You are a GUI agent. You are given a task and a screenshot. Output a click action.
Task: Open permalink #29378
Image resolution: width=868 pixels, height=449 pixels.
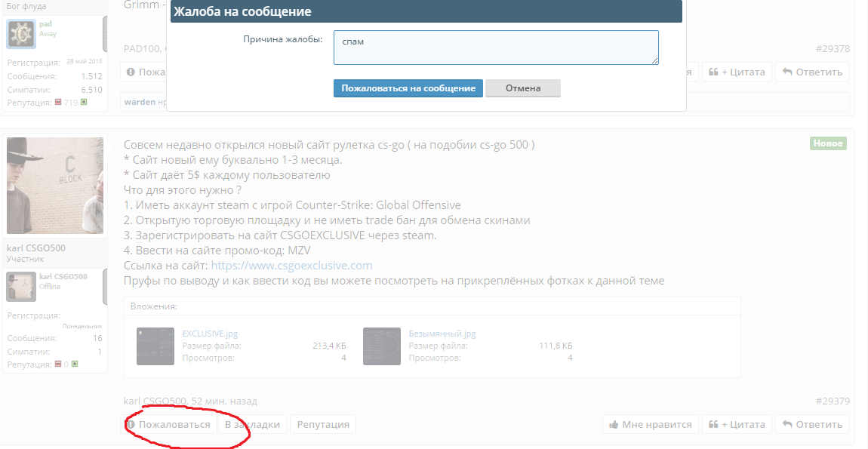pyautogui.click(x=833, y=49)
